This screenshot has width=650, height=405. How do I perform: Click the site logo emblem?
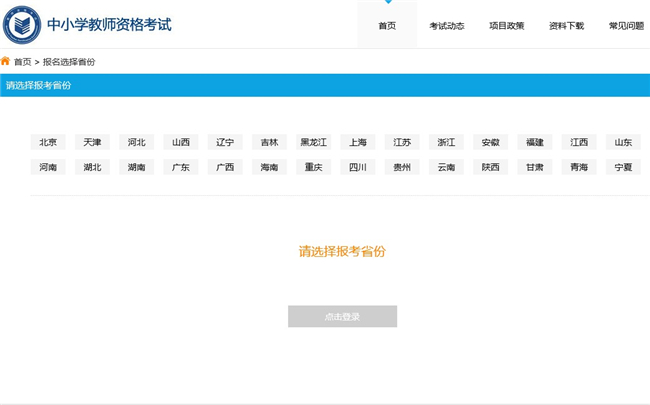22,24
